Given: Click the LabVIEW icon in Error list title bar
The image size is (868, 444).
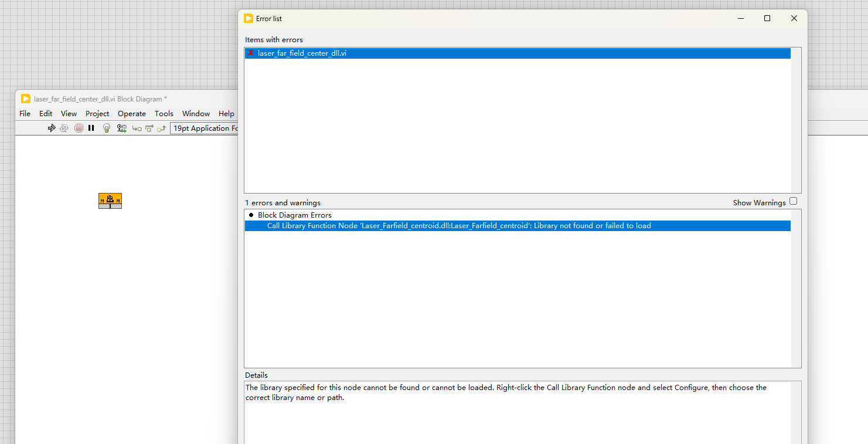Looking at the screenshot, I should pos(249,18).
